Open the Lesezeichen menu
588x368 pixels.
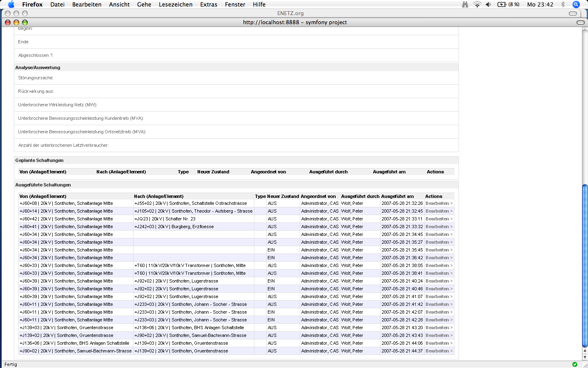[x=175, y=4]
